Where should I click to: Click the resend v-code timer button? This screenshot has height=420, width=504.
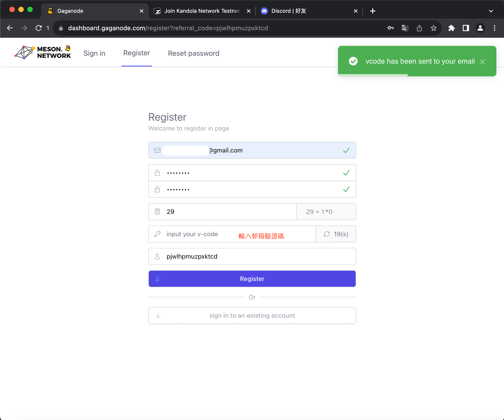pos(336,234)
